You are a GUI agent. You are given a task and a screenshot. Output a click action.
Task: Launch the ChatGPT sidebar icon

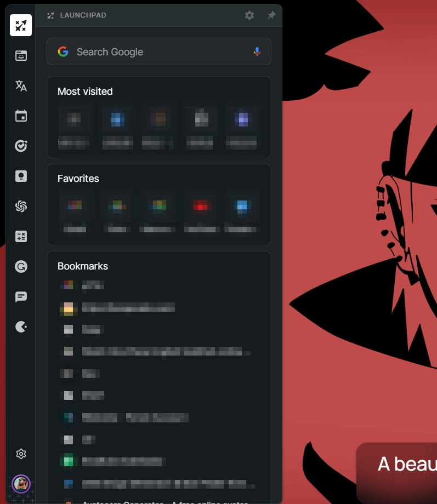pos(21,207)
